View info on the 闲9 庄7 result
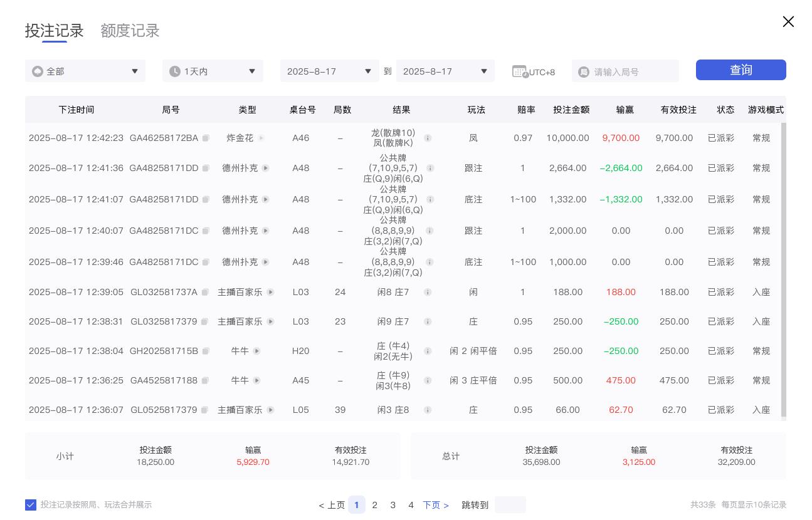812x520 pixels. point(428,321)
